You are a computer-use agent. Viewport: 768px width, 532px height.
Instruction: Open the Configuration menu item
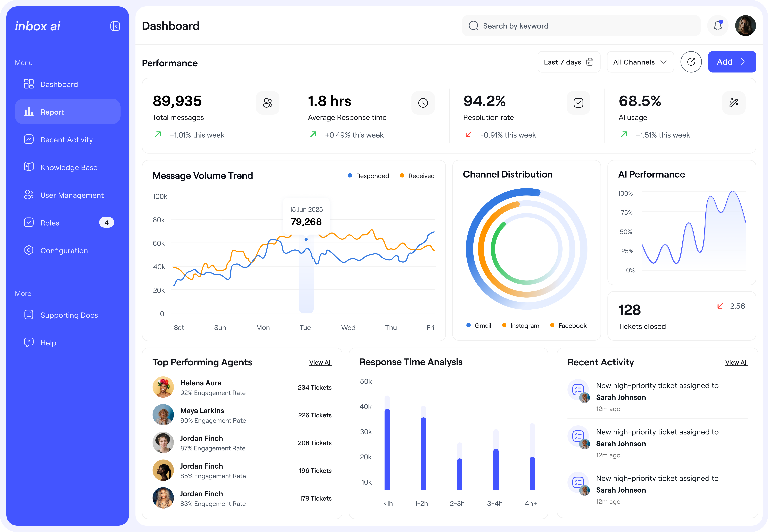coord(68,250)
